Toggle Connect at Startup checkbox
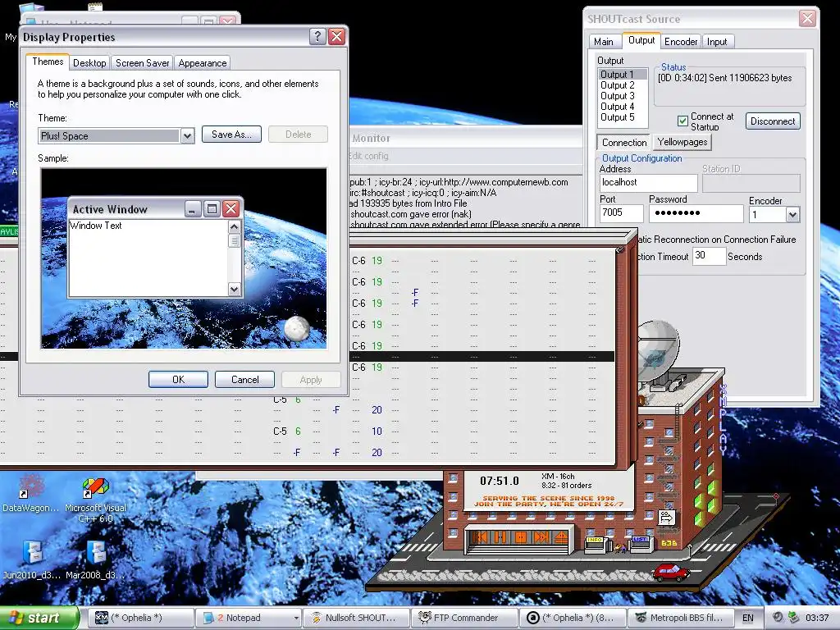Image resolution: width=840 pixels, height=630 pixels. click(x=682, y=121)
